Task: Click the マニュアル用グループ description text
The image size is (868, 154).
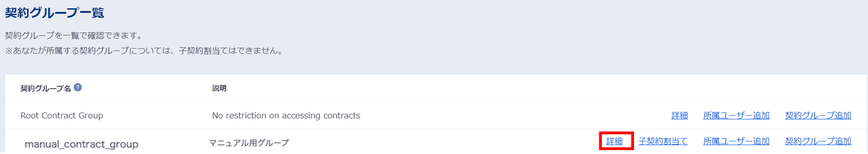Action: pyautogui.click(x=249, y=143)
